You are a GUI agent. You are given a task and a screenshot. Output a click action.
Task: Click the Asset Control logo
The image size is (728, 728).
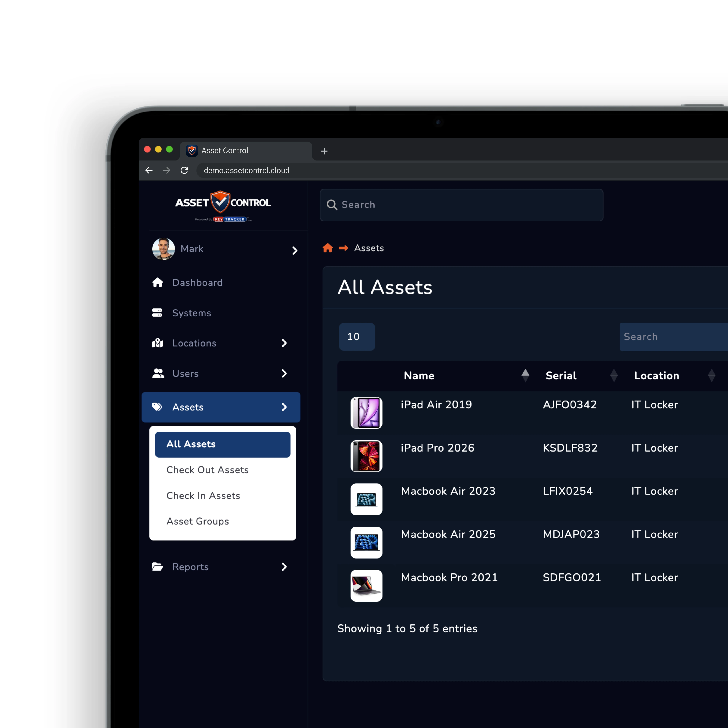[223, 202]
